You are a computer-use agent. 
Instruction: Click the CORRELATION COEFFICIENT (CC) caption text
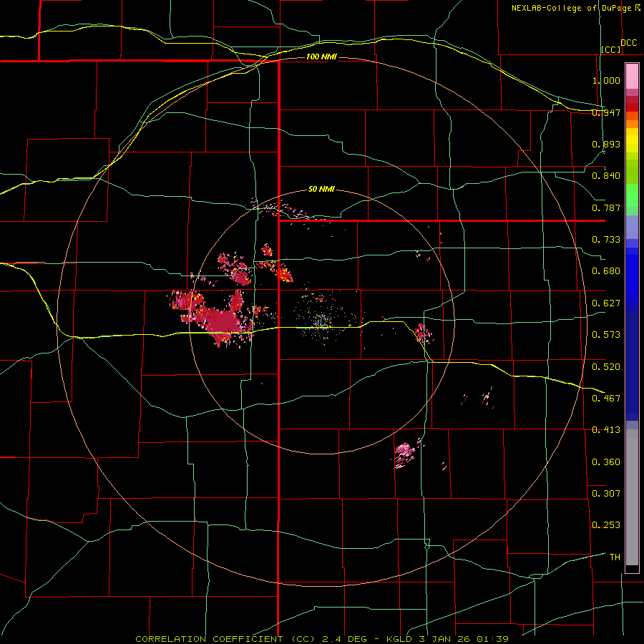tap(225, 639)
